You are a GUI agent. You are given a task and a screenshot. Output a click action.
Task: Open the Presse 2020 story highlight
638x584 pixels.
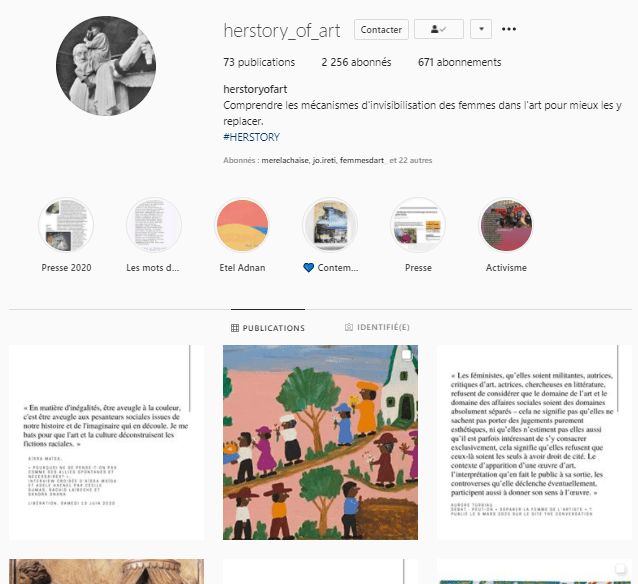66,225
